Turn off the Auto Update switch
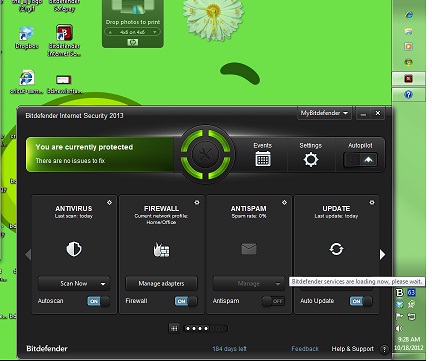Viewport: 432px width, 361px height. coord(361,301)
